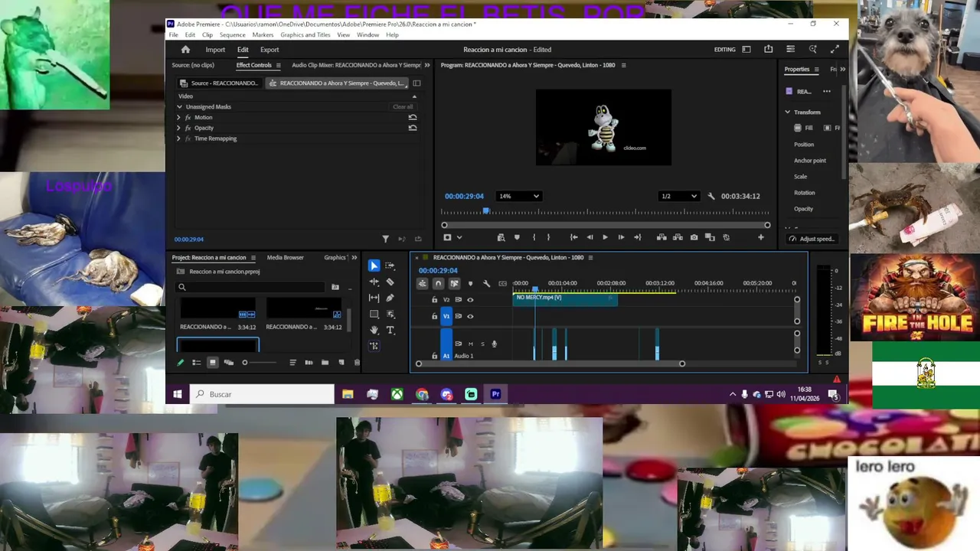Open Quick Export share icon
Screen dimensions: 980x551
coord(769,49)
